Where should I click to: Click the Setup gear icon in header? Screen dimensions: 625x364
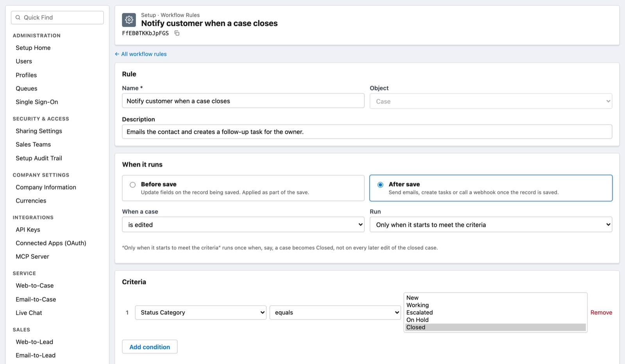coord(129,20)
